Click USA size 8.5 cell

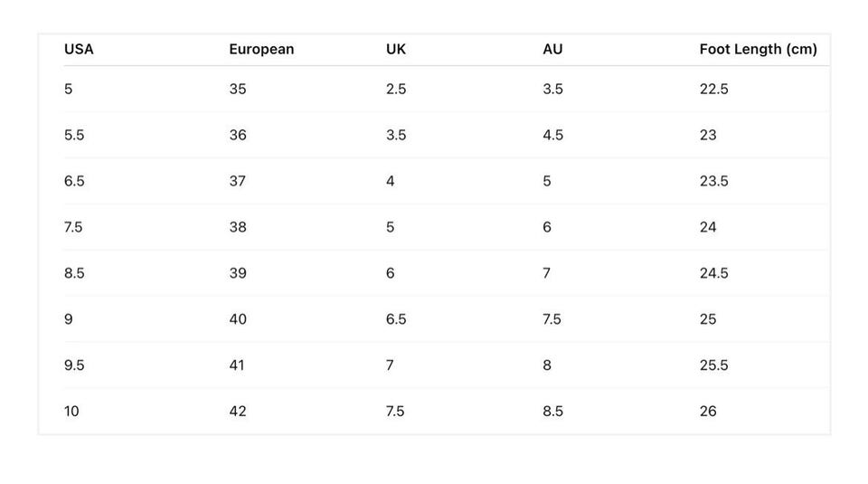(x=74, y=273)
